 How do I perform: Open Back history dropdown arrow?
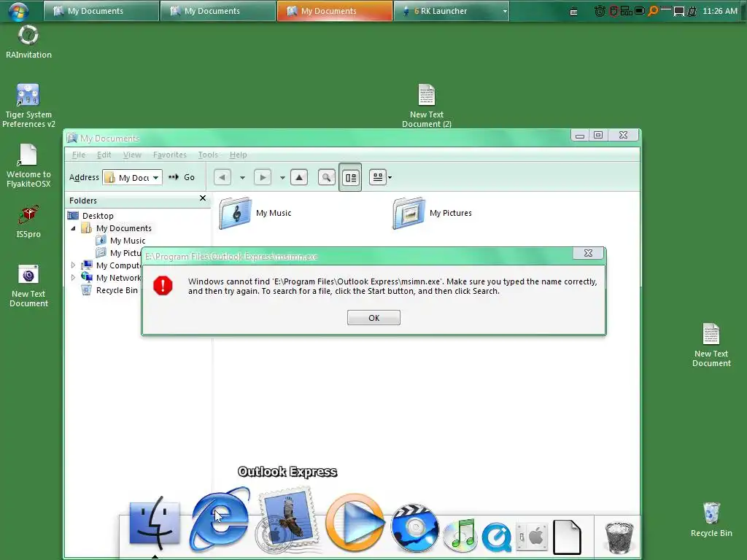pos(242,178)
